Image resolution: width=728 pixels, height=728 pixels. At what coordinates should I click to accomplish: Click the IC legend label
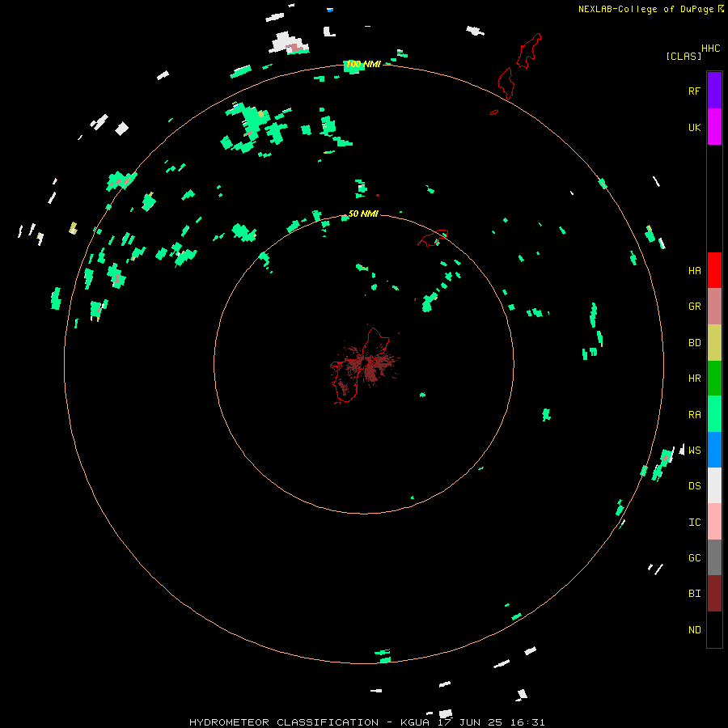pyautogui.click(x=694, y=523)
